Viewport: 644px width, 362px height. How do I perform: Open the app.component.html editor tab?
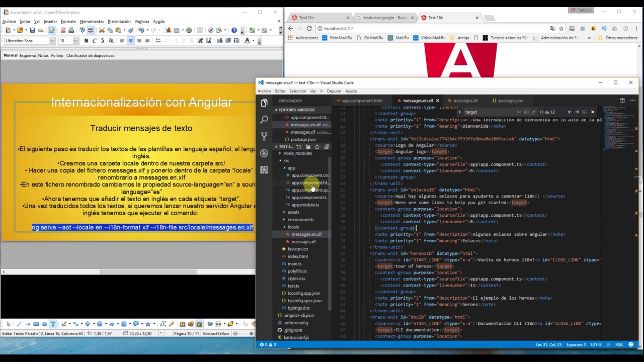362,101
